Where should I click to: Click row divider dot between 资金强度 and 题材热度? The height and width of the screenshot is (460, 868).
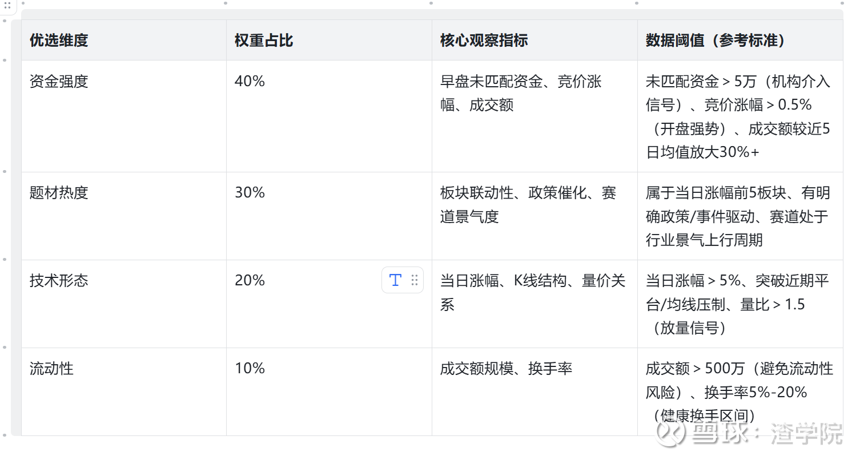(x=5, y=171)
